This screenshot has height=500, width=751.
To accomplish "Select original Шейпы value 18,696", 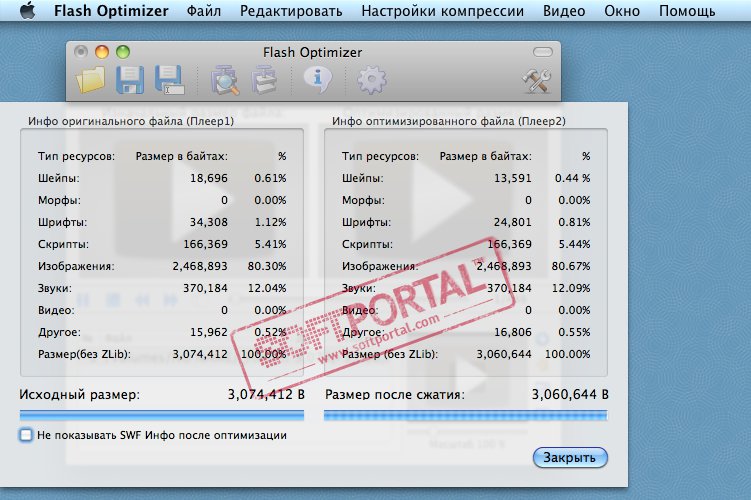I will [x=209, y=178].
